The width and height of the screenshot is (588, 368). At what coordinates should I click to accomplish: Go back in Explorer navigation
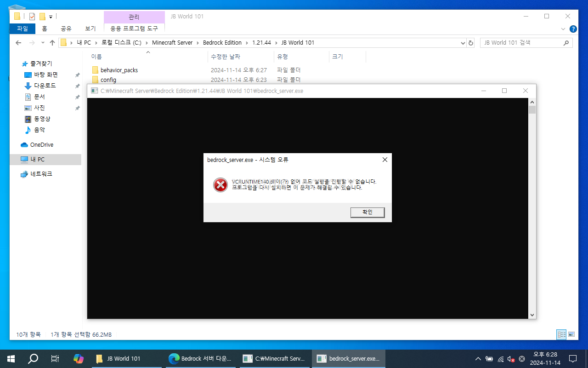18,43
